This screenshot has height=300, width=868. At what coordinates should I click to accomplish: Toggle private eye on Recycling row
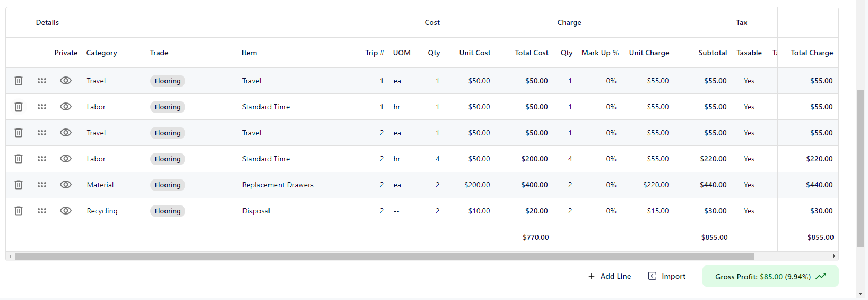click(66, 211)
